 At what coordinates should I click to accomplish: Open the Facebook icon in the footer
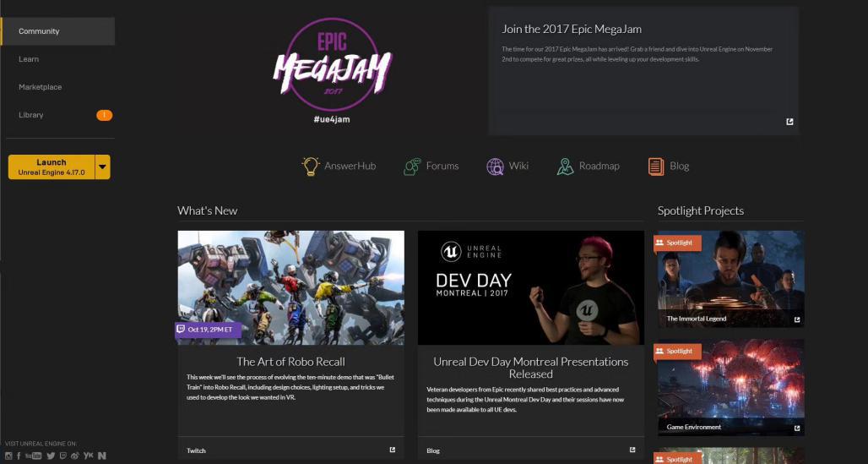(x=19, y=456)
